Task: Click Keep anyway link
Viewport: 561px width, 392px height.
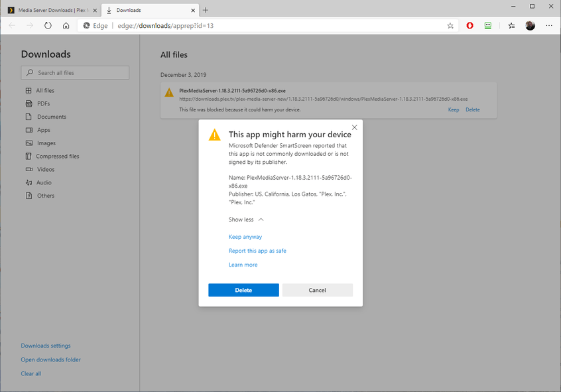Action: click(x=245, y=237)
